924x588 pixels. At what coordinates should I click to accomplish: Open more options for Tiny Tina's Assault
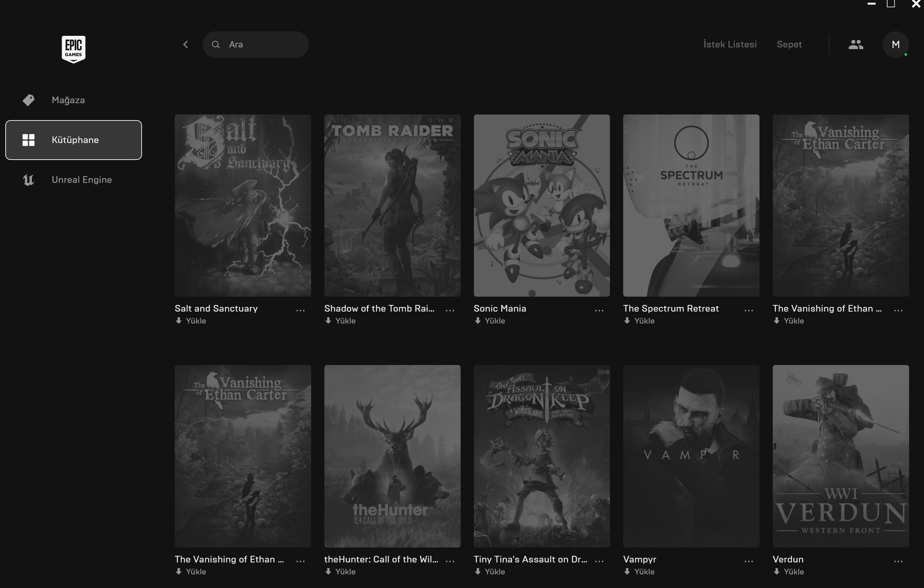point(599,561)
